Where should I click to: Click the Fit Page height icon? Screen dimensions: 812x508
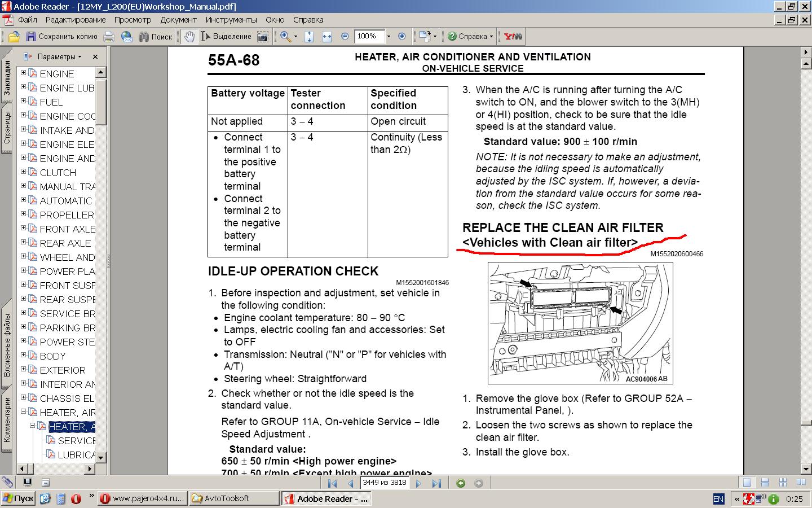309,37
